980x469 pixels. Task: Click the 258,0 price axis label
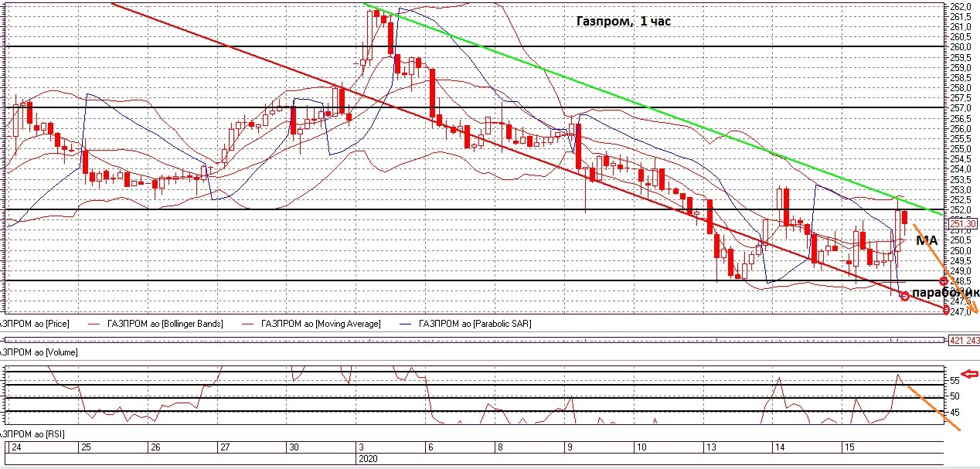(960, 87)
